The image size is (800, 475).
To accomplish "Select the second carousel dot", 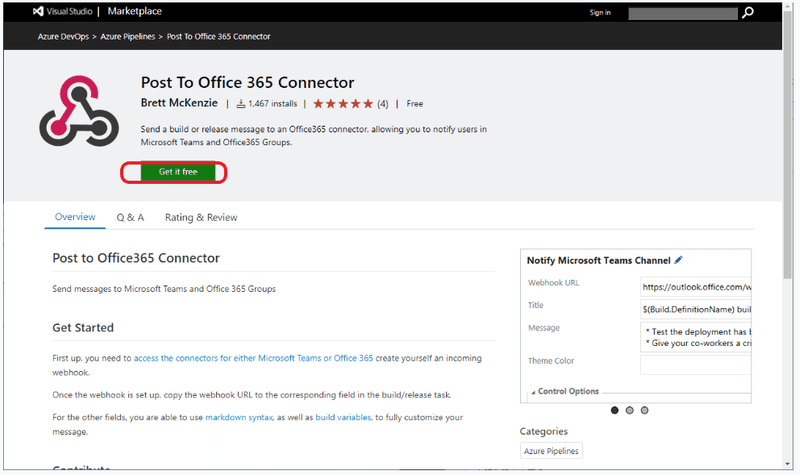I will (x=630, y=410).
